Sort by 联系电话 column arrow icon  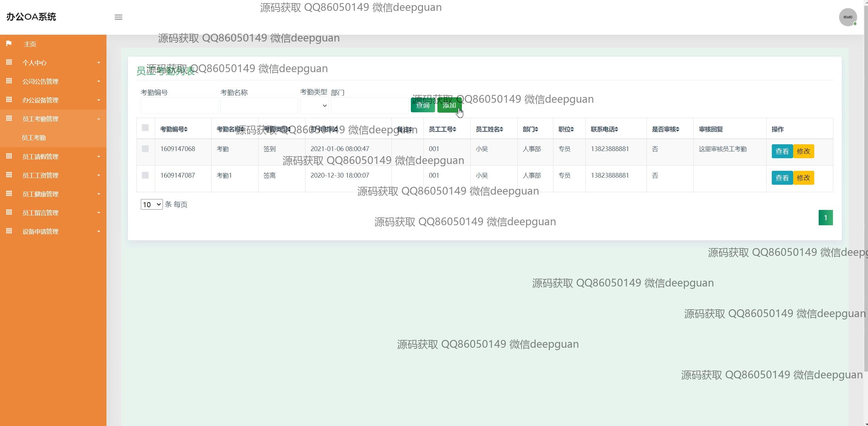coord(616,129)
